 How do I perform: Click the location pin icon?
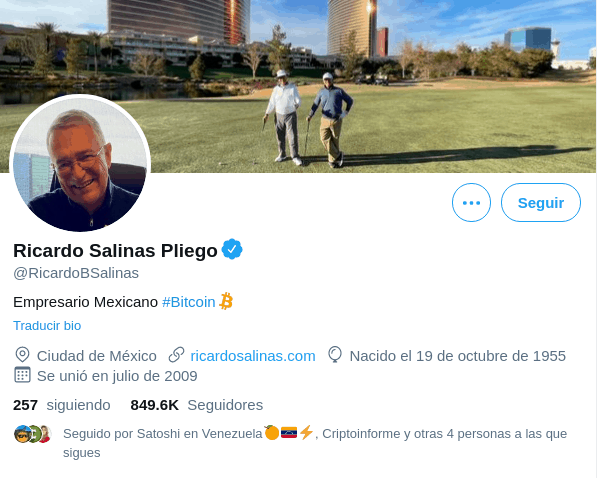[x=22, y=355]
